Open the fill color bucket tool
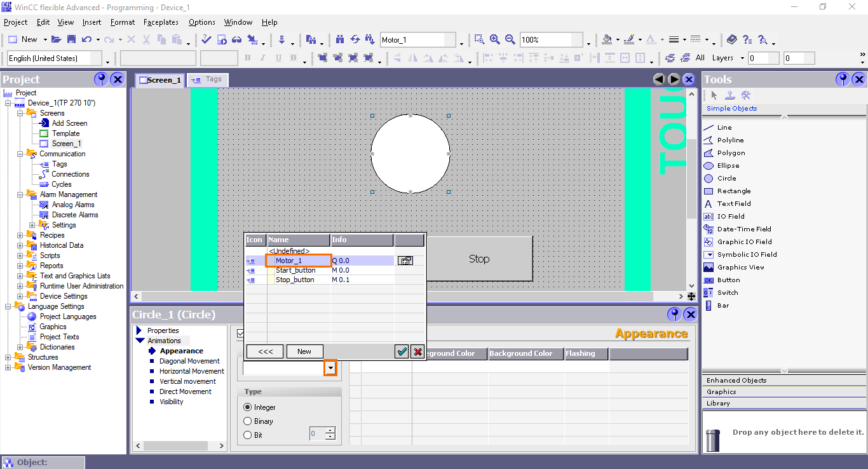Screen dimensions: 868x469 (x=607, y=39)
